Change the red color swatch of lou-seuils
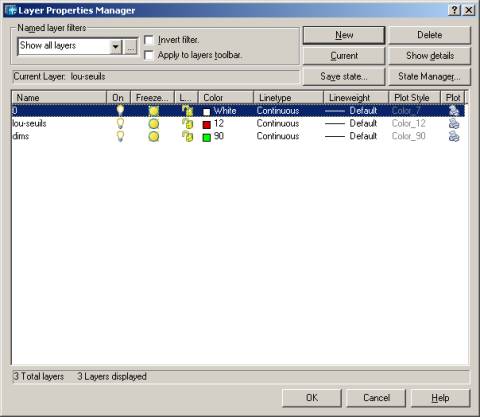 coord(207,125)
